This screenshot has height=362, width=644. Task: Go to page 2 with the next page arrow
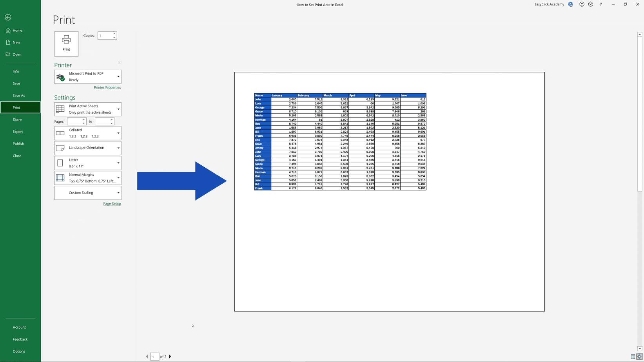(170, 357)
